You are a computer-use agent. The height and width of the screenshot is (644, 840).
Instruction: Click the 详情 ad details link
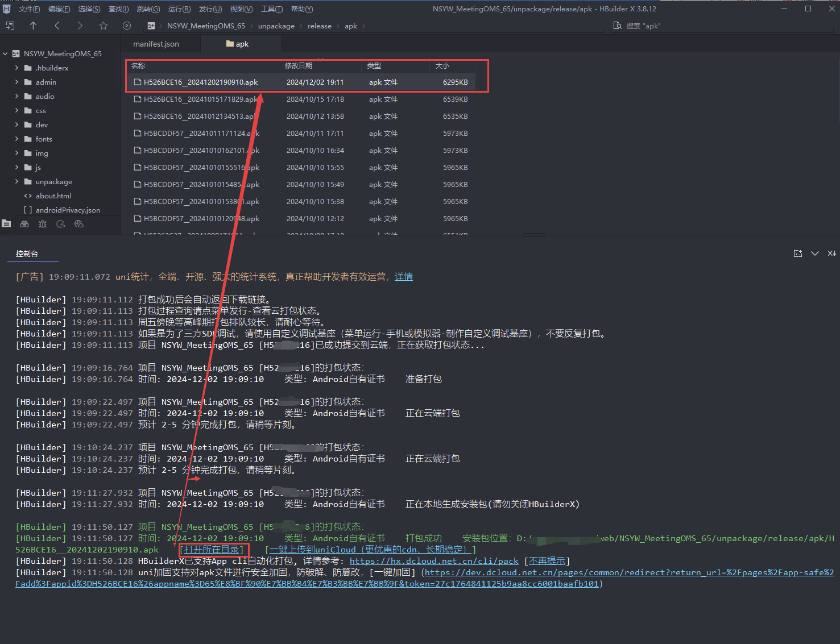pos(404,277)
